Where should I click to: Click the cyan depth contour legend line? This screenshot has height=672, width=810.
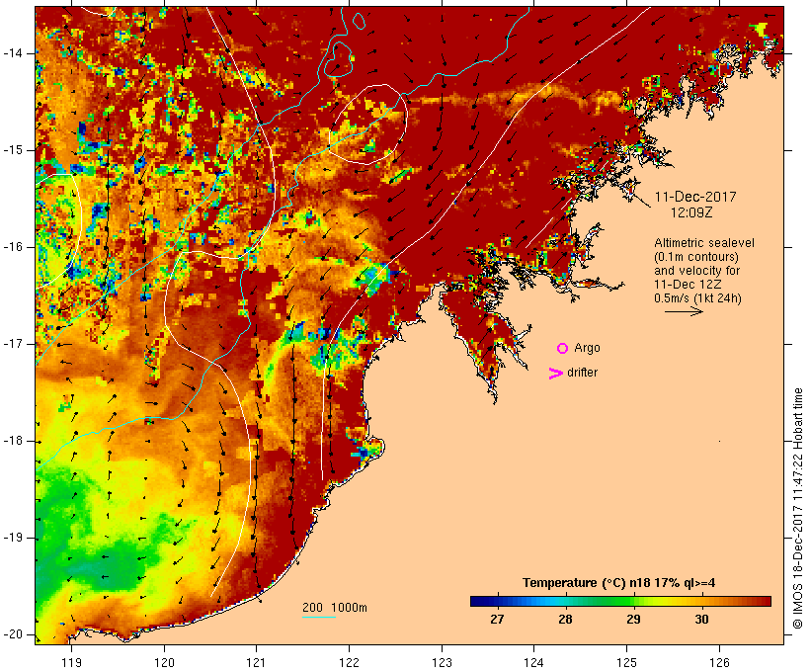tap(319, 617)
